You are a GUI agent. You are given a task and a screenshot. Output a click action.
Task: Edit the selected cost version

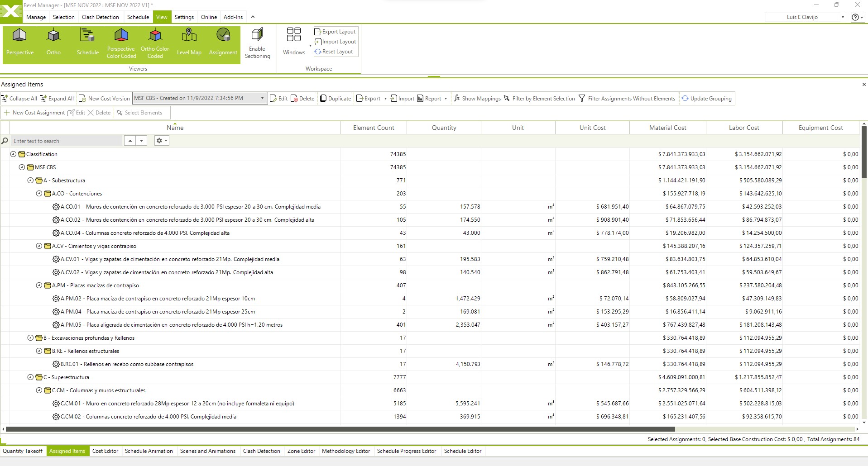(x=279, y=99)
